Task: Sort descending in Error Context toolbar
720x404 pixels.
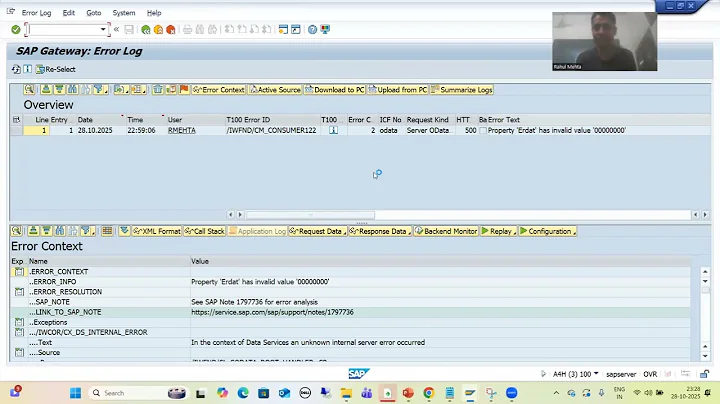Action: tap(46, 231)
